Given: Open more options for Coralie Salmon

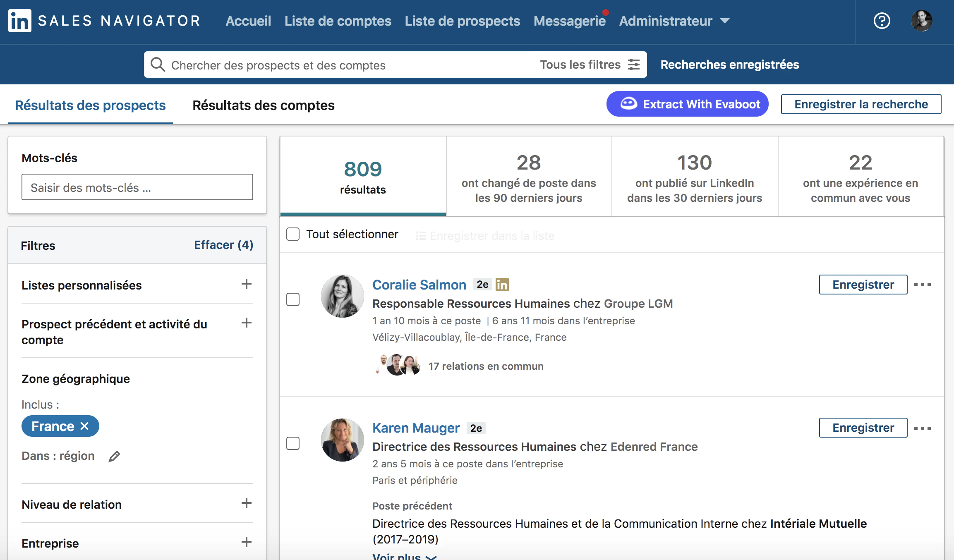Looking at the screenshot, I should click(x=922, y=285).
